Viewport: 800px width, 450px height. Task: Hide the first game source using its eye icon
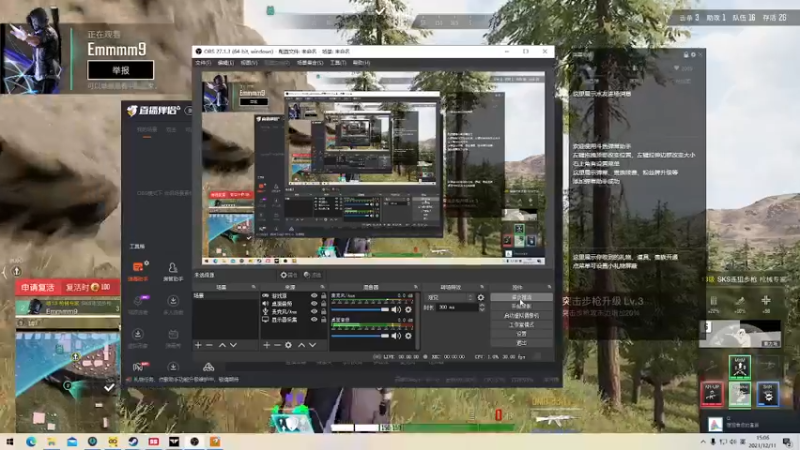[x=314, y=295]
